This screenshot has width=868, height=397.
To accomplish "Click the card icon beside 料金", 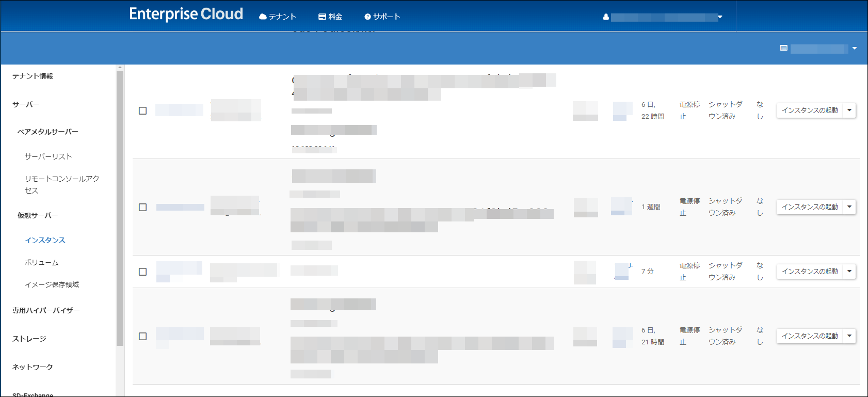I will coord(322,17).
